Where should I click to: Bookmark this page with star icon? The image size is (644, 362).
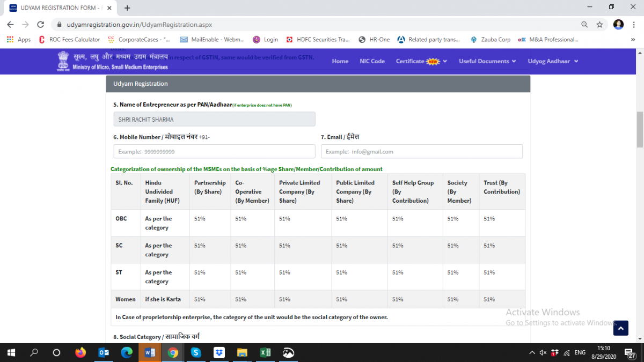[599, 25]
